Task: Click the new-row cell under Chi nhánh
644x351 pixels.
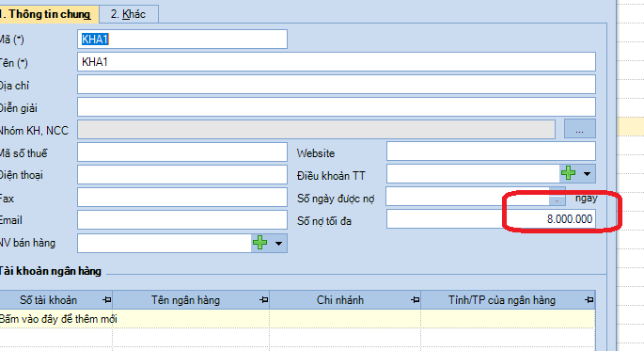Action: (345, 319)
